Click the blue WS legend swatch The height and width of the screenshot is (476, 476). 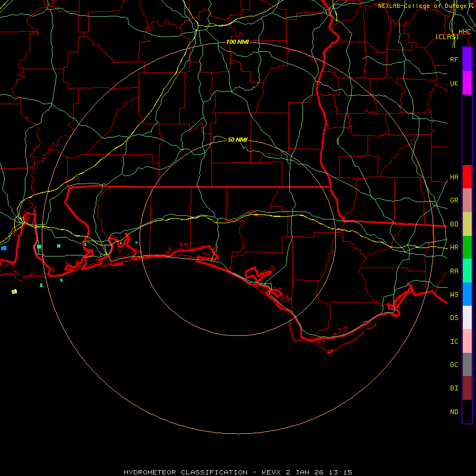click(467, 294)
